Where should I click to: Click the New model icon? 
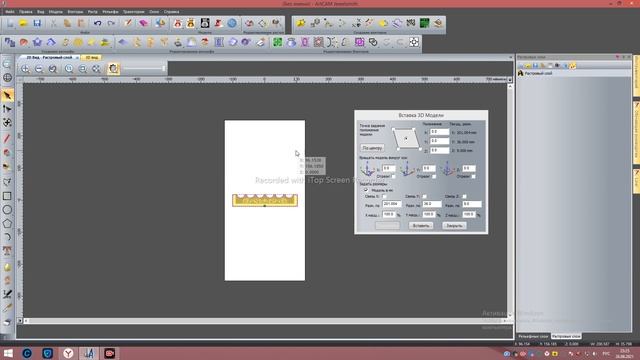[10, 23]
